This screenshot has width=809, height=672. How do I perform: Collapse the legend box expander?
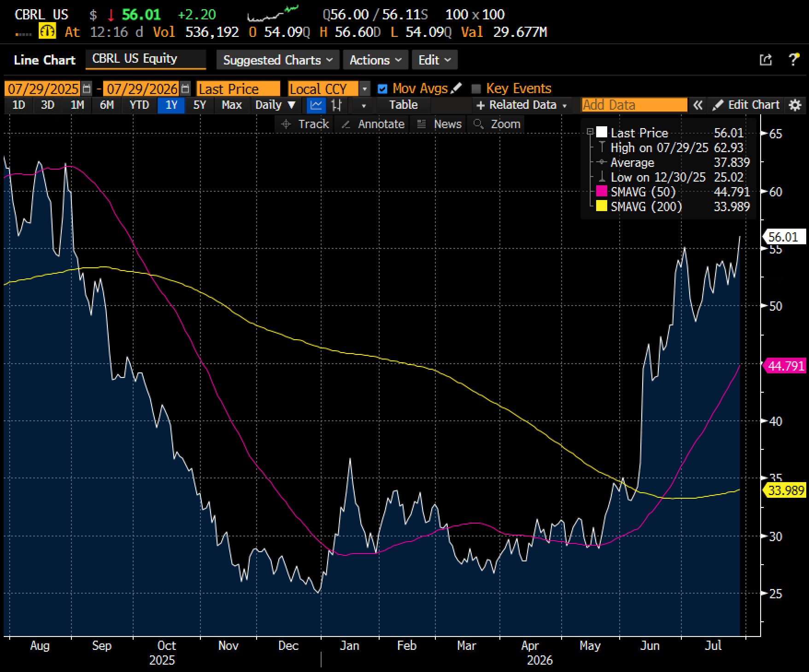point(589,132)
